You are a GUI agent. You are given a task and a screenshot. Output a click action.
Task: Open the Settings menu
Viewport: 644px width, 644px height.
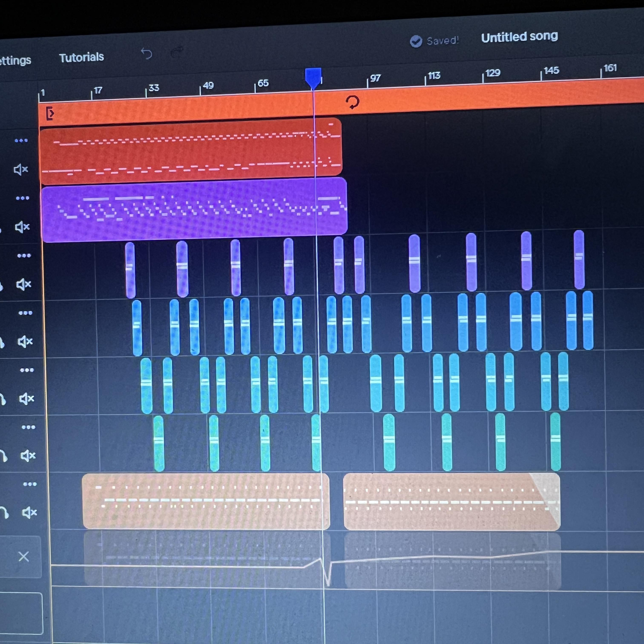(x=15, y=60)
